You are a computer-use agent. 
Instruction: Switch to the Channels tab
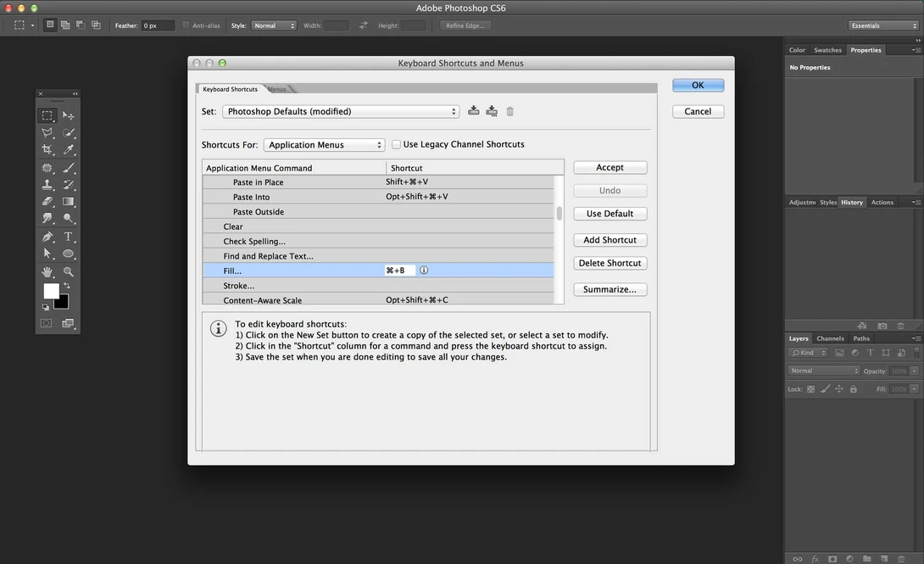830,338
